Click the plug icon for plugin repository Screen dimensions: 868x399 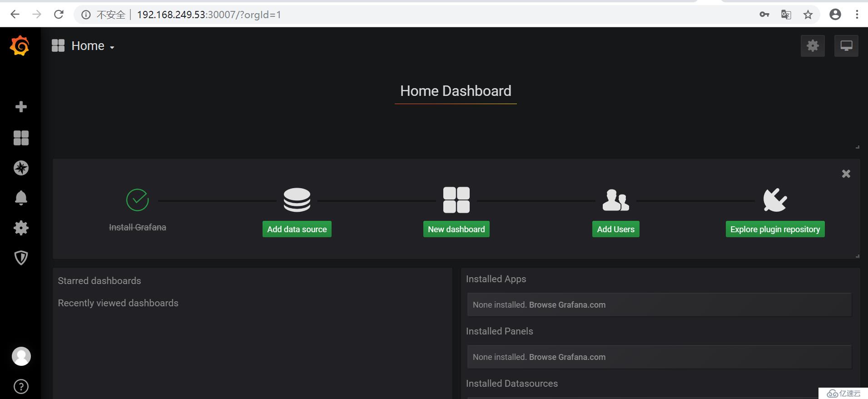[x=775, y=200]
